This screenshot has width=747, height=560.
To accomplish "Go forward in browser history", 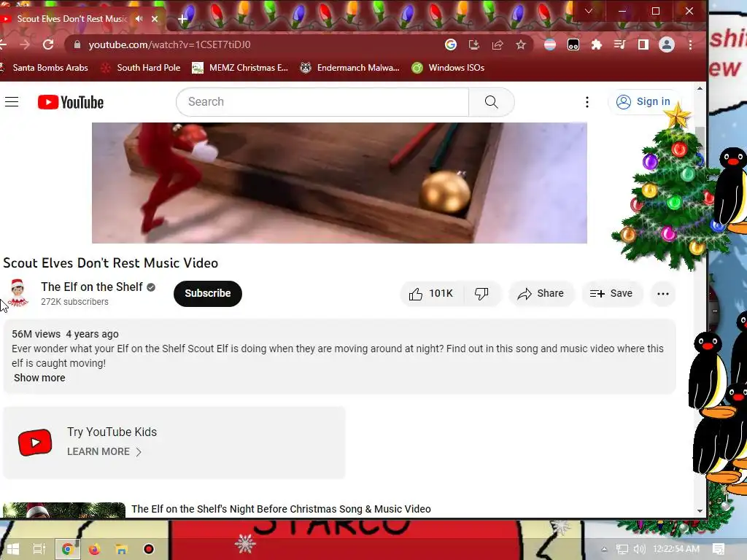I will click(x=25, y=44).
